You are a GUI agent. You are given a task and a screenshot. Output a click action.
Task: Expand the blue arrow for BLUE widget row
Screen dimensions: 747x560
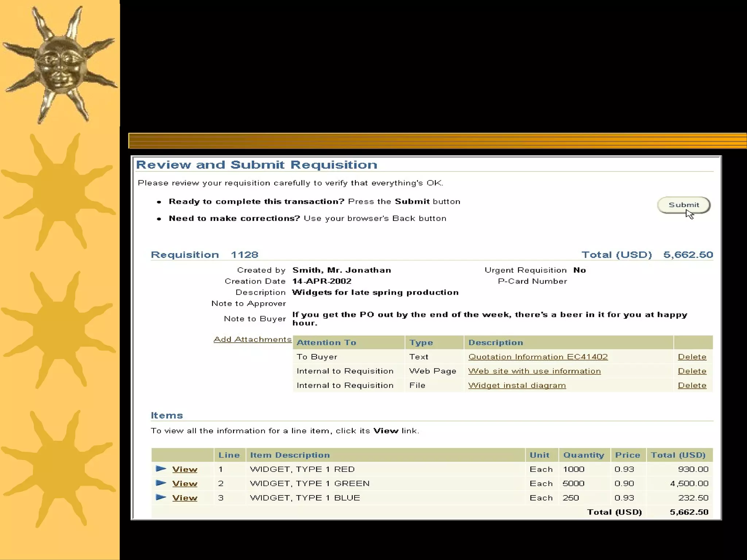[161, 497]
